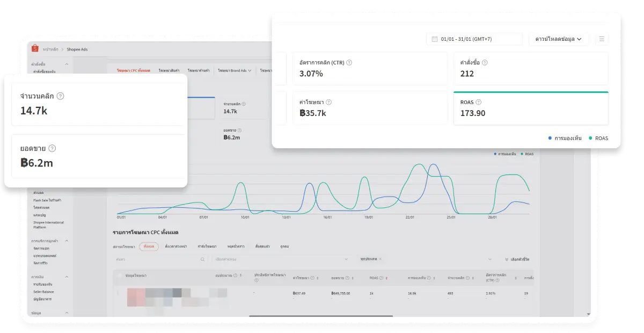Open the โฆษณา Brand Ads tab dropdown
This screenshot has width=644, height=333.
[235, 70]
